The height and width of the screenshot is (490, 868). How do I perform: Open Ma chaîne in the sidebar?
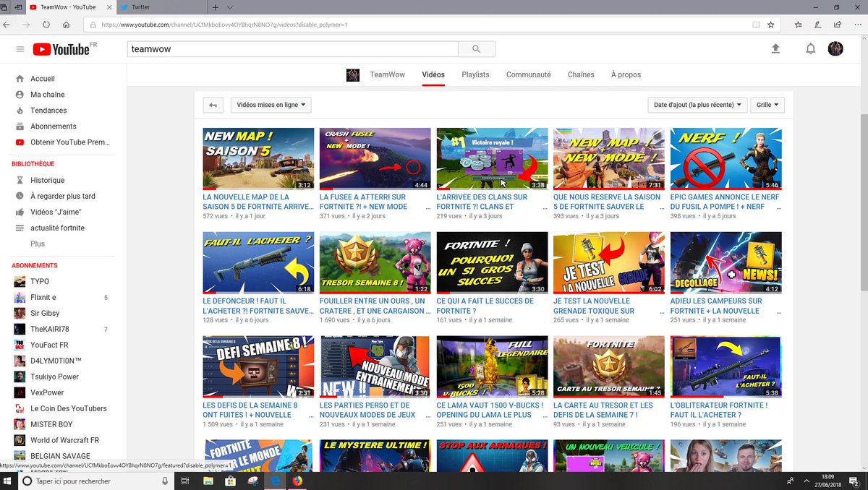tap(48, 95)
